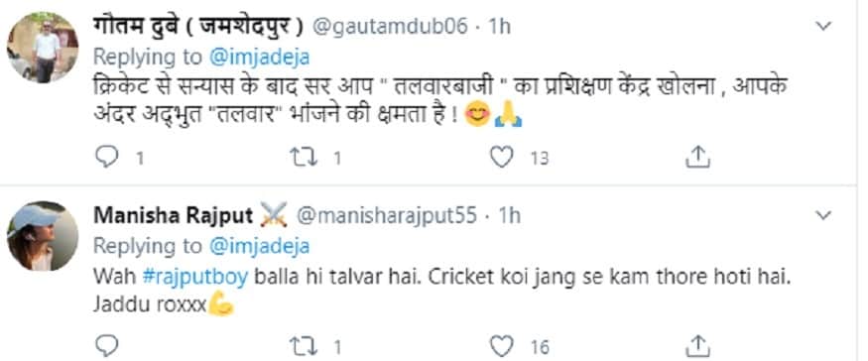Retweet the Gautam Dubey tweet

[x=304, y=158]
